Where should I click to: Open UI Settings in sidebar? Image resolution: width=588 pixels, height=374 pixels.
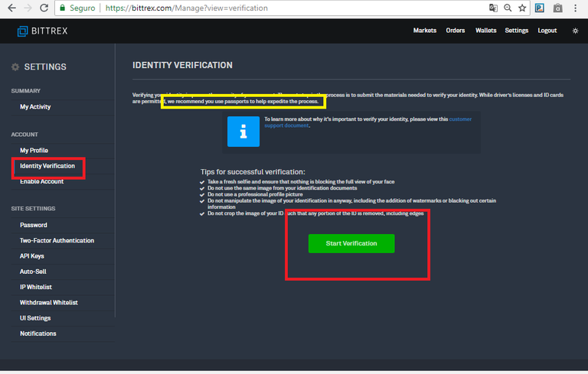point(35,318)
